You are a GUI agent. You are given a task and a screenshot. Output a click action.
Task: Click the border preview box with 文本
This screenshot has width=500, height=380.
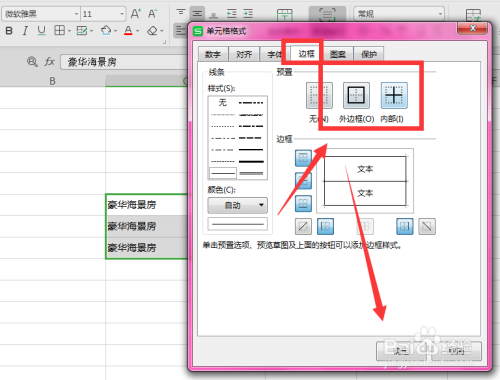365,181
